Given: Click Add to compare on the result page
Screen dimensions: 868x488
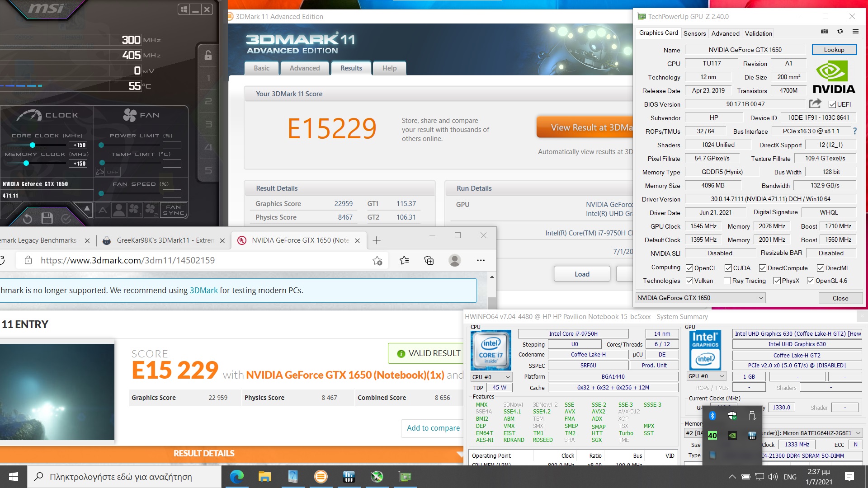Looking at the screenshot, I should pyautogui.click(x=433, y=428).
